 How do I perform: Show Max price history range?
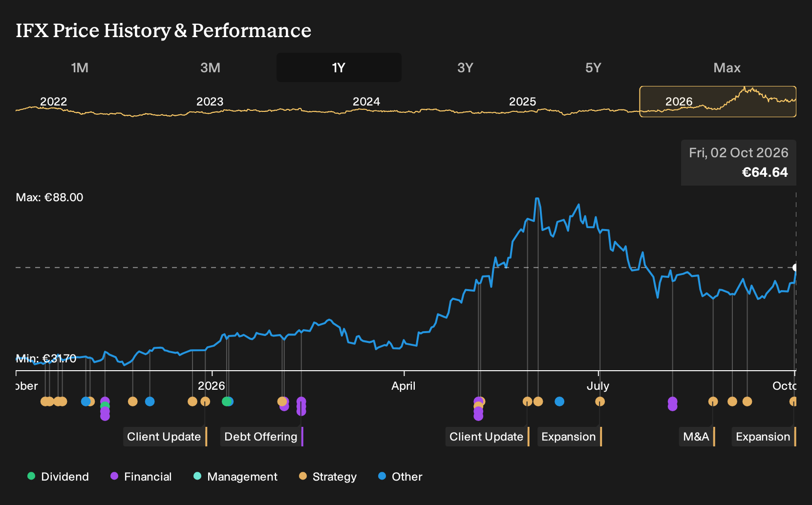point(727,67)
